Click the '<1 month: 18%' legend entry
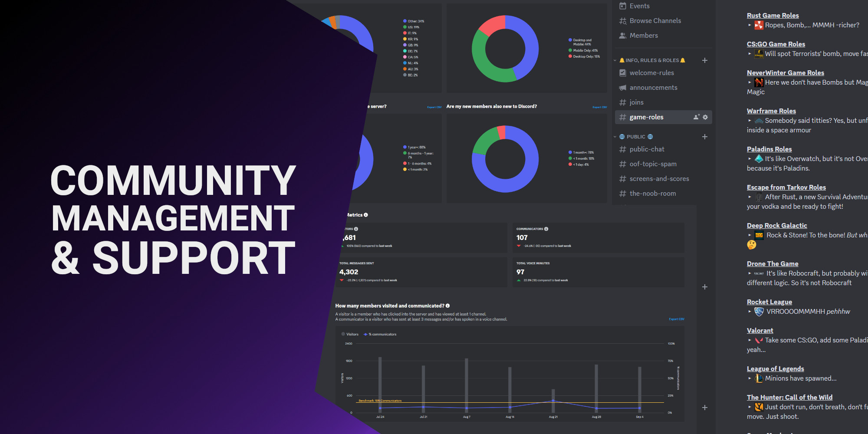This screenshot has height=434, width=868. click(x=581, y=158)
